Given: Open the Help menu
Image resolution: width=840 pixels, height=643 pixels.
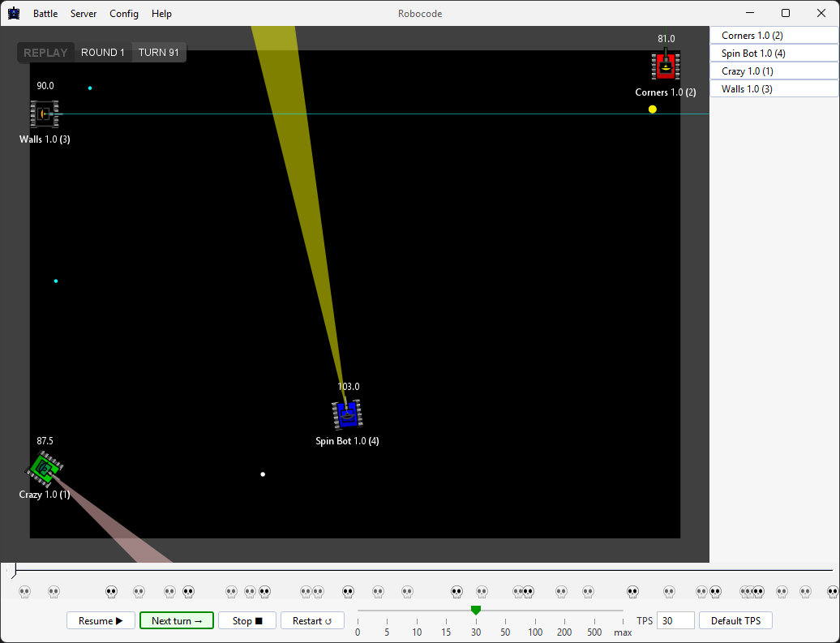Looking at the screenshot, I should pyautogui.click(x=161, y=14).
